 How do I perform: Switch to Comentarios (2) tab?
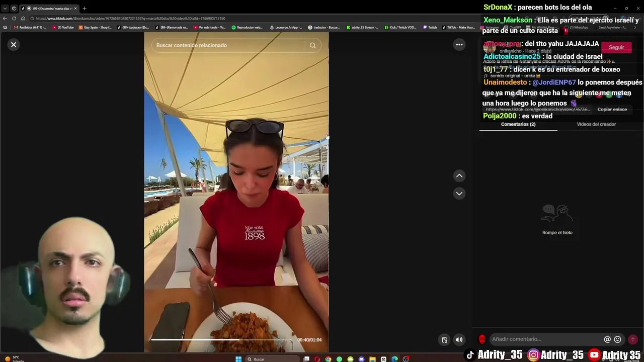click(518, 124)
